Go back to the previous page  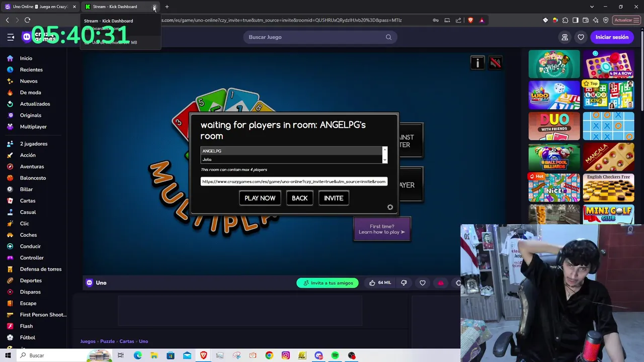coord(7,20)
